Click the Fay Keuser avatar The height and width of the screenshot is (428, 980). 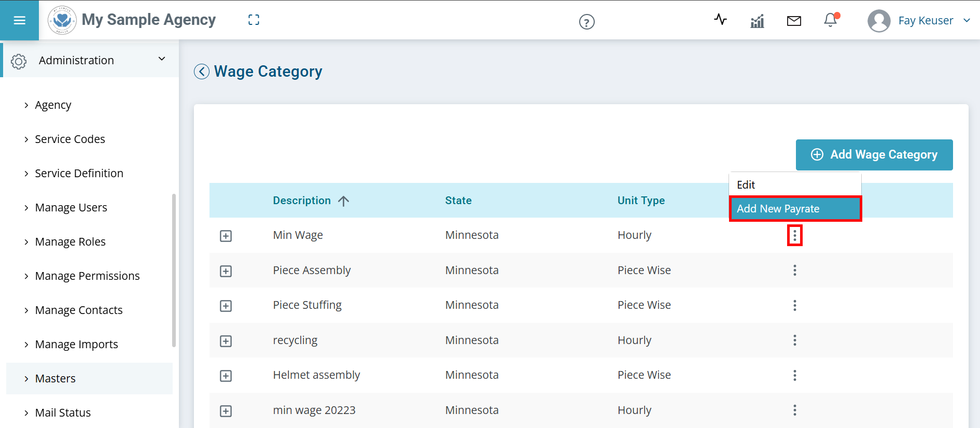(879, 21)
